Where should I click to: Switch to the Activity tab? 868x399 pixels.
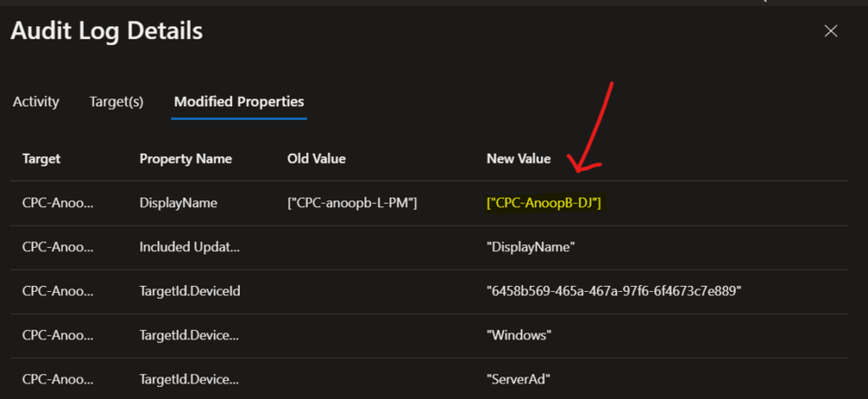click(36, 102)
